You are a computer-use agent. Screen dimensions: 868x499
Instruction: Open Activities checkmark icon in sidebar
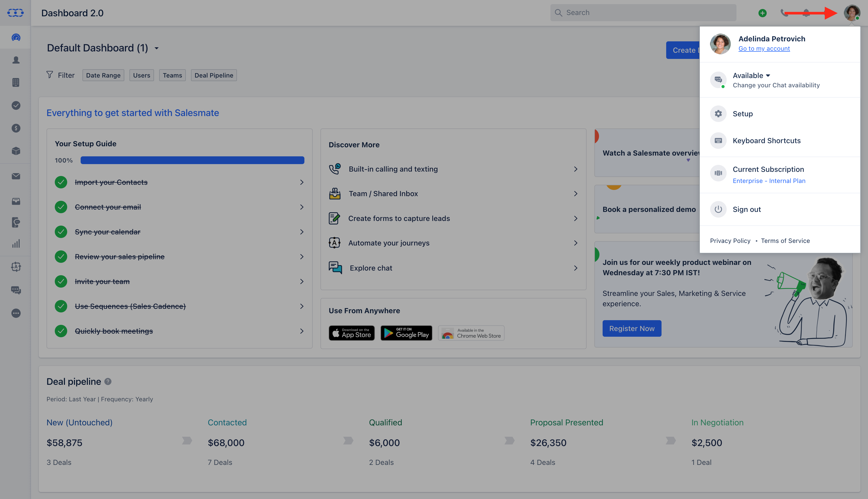pos(16,105)
